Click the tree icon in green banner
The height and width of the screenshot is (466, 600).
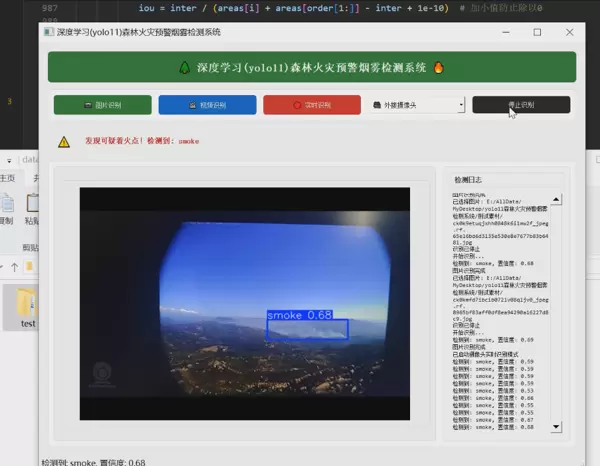[x=184, y=68]
